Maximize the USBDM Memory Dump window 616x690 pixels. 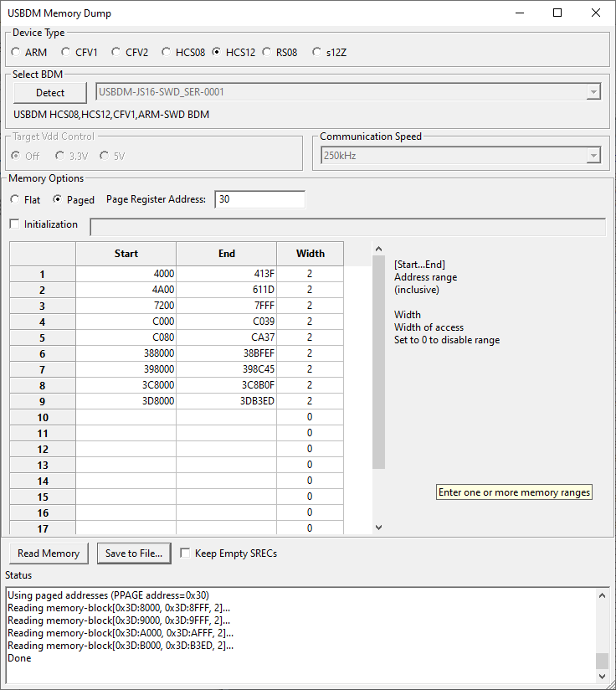(557, 13)
